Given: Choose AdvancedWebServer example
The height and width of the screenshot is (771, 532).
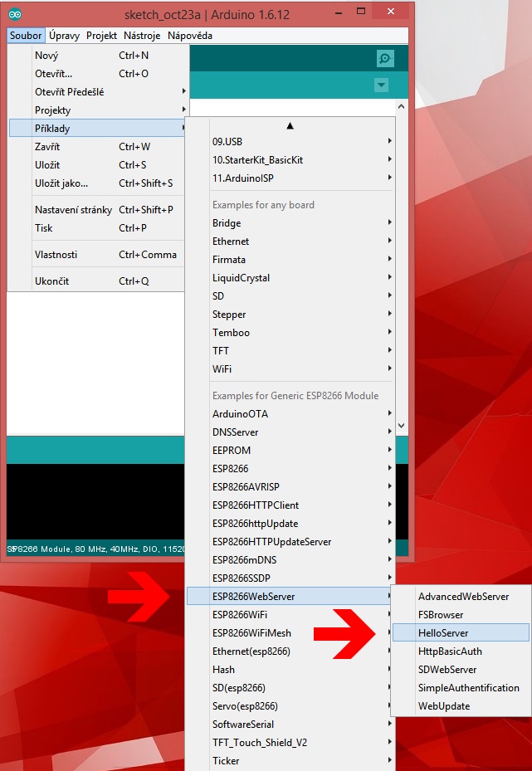Looking at the screenshot, I should [463, 597].
